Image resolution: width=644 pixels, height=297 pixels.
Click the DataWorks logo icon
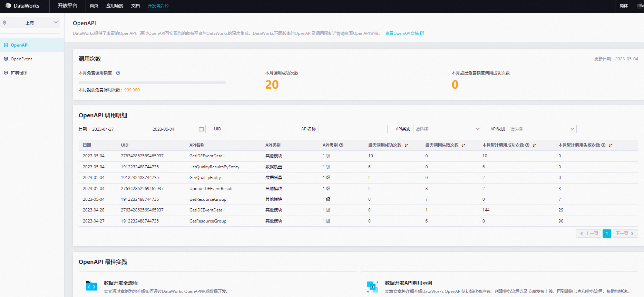tap(8, 6)
